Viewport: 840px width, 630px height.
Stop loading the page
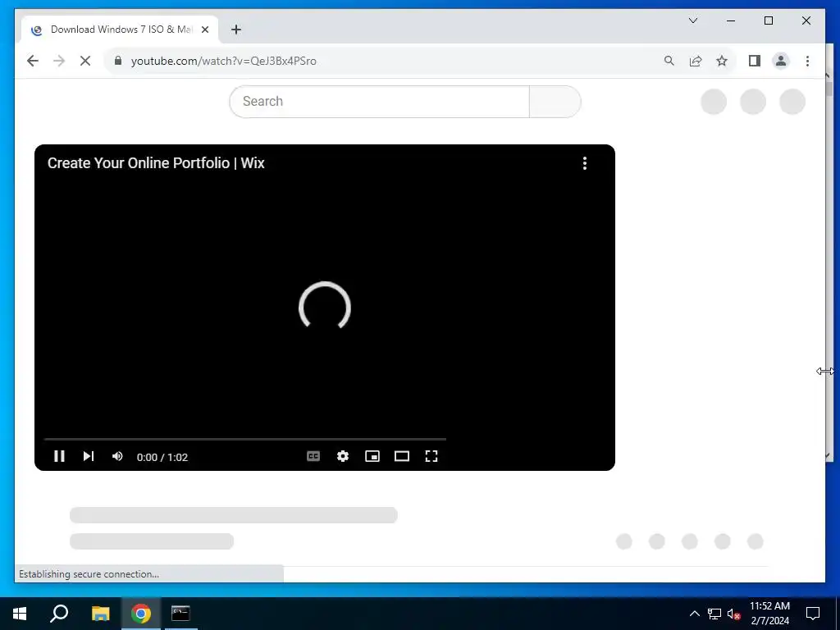85,61
